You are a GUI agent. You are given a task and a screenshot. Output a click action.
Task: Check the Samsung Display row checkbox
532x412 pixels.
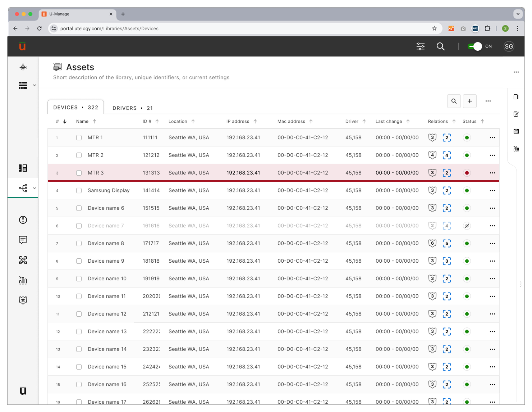tap(79, 191)
